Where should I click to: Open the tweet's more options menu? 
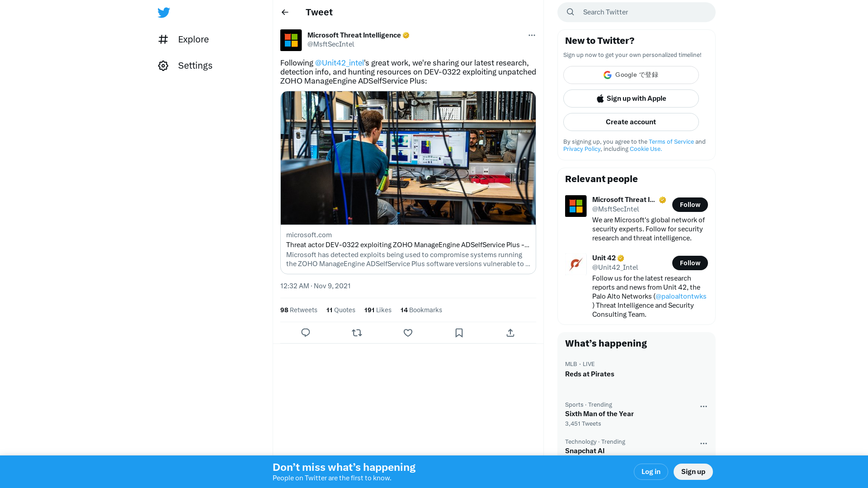(532, 35)
